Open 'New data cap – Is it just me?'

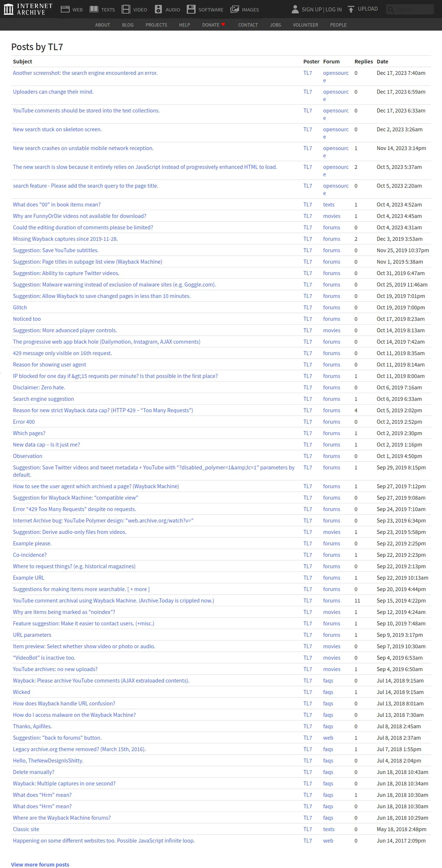[46, 445]
